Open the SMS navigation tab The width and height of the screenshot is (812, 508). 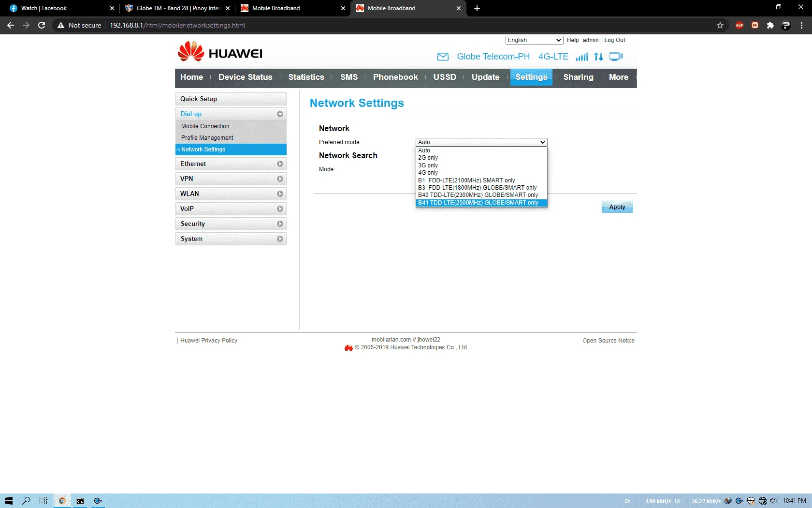349,77
